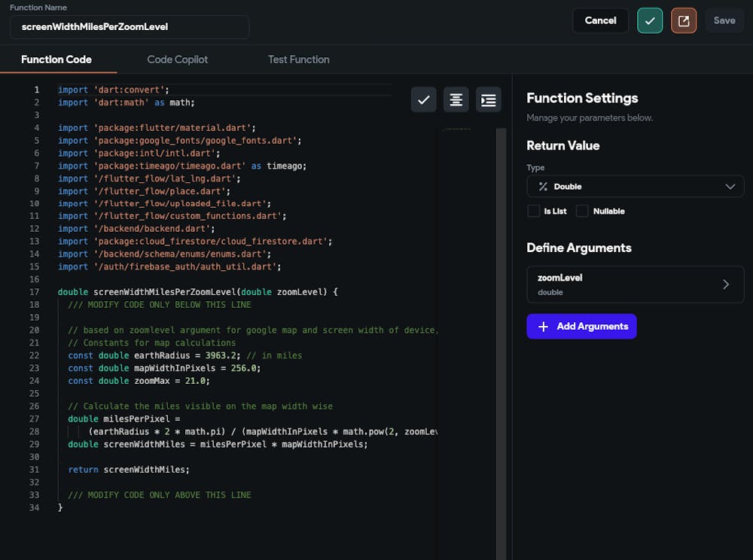The width and height of the screenshot is (753, 560).
Task: Expand the zoomLevel argument chevron
Action: coord(726,285)
